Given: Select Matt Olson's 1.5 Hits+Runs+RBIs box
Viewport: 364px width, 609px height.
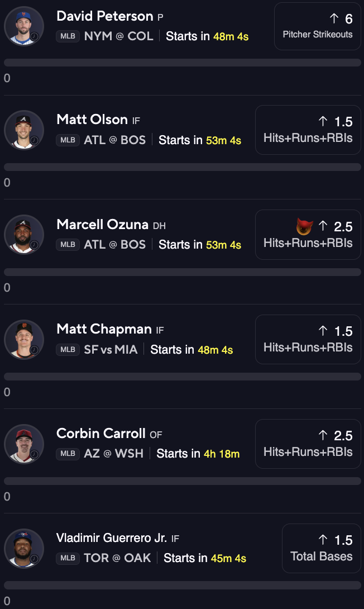Looking at the screenshot, I should (x=308, y=130).
